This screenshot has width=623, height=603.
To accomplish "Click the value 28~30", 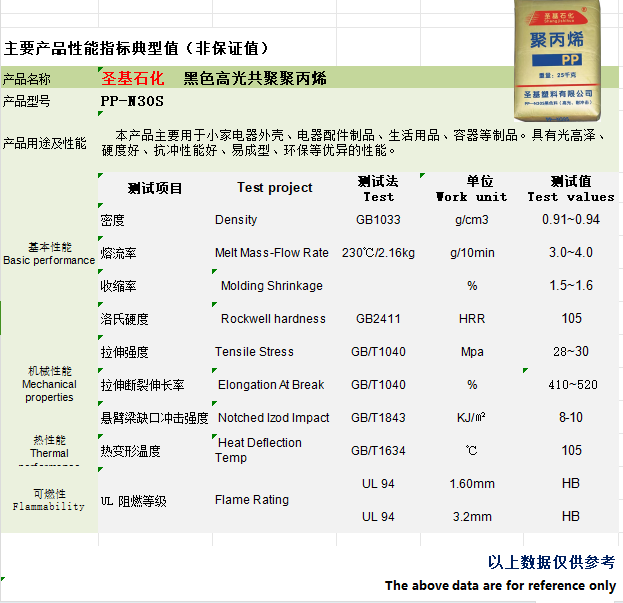I will coord(571,351).
